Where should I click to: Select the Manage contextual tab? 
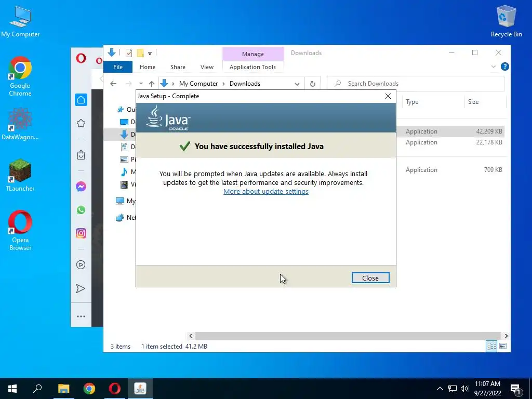(253, 54)
